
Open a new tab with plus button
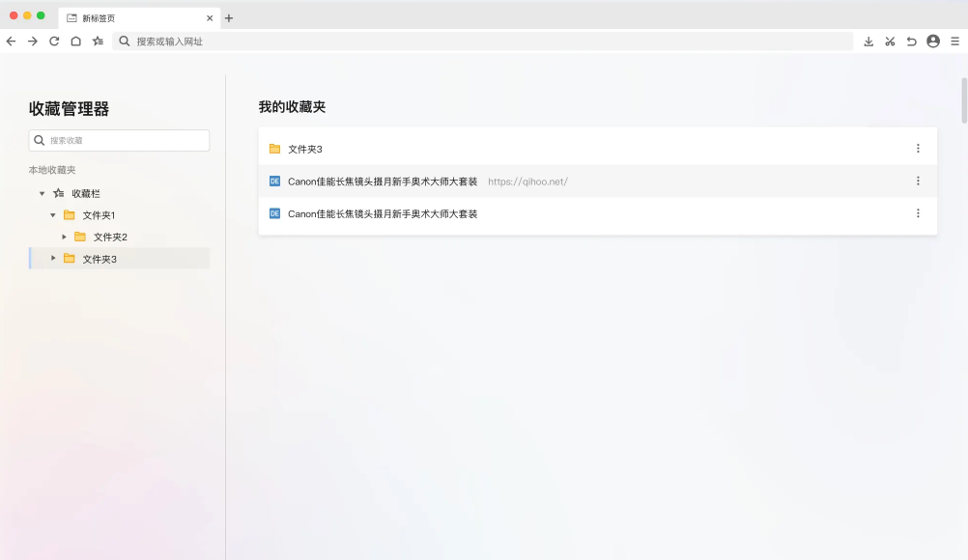click(x=229, y=18)
